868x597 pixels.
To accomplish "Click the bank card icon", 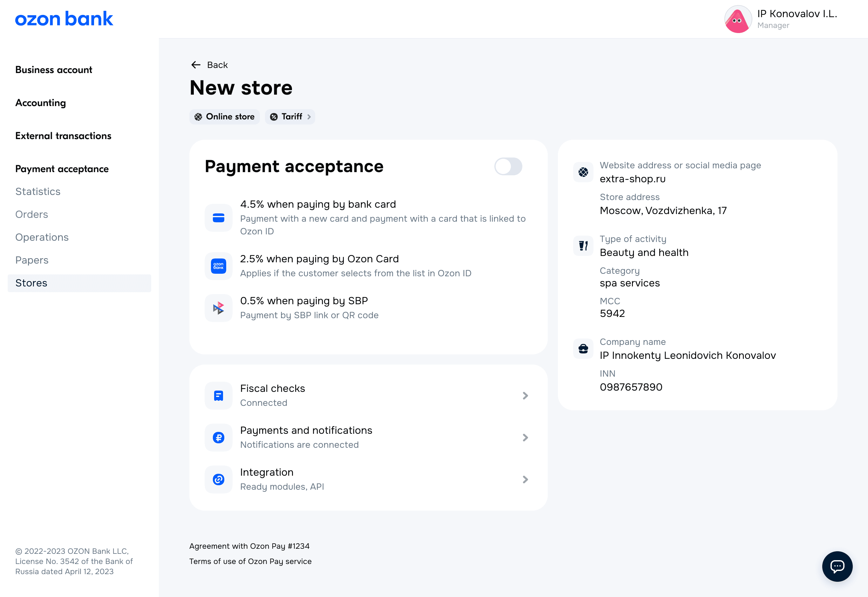I will click(219, 218).
